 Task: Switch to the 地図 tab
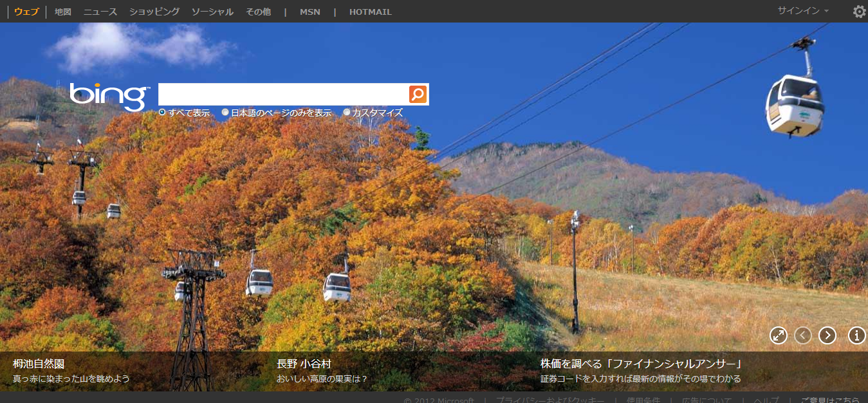tap(63, 12)
